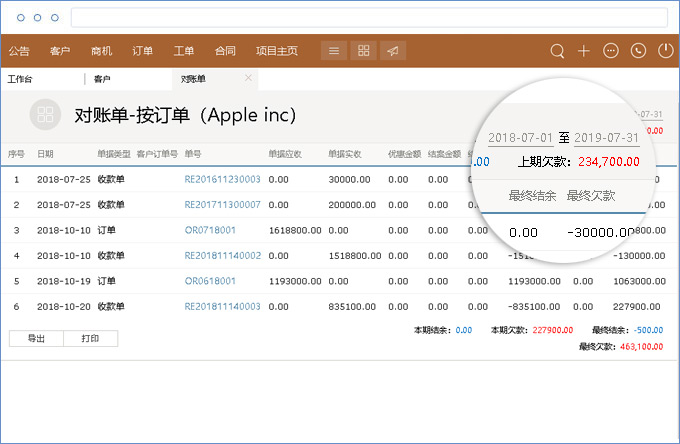Image resolution: width=680 pixels, height=444 pixels.
Task: Open the more options ellipsis icon
Action: pyautogui.click(x=611, y=51)
